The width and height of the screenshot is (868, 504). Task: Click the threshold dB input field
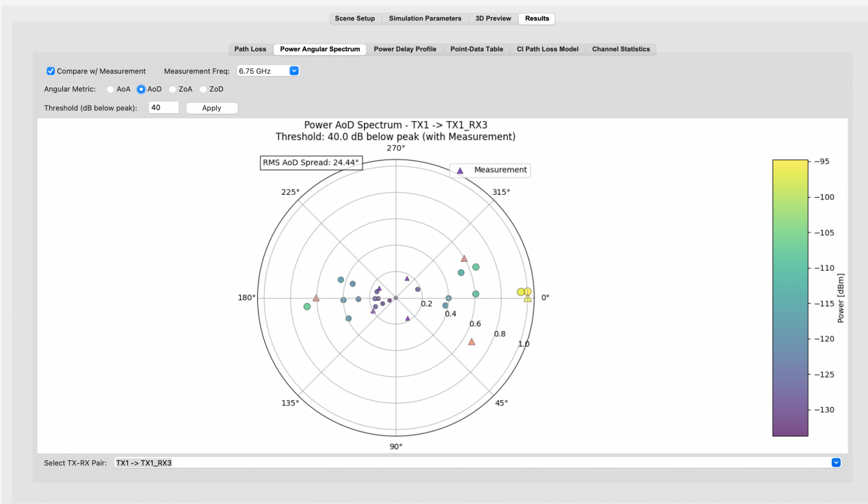pos(163,108)
